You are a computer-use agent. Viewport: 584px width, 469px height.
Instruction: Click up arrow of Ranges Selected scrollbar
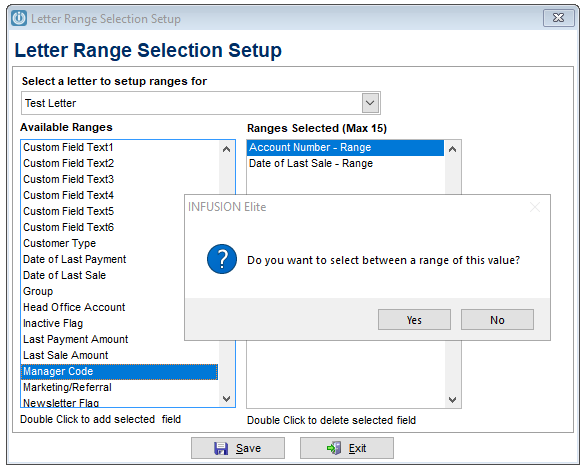(453, 149)
